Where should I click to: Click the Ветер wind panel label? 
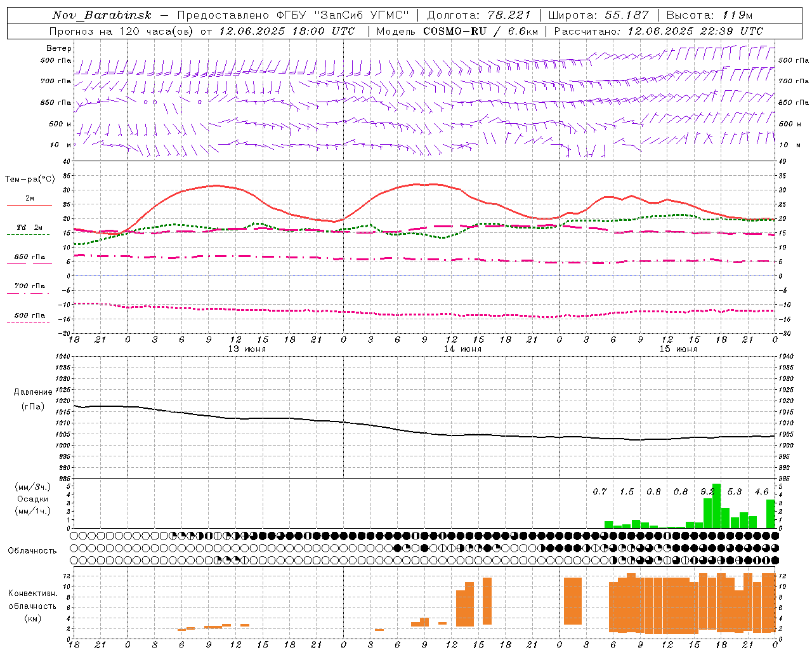pos(59,48)
